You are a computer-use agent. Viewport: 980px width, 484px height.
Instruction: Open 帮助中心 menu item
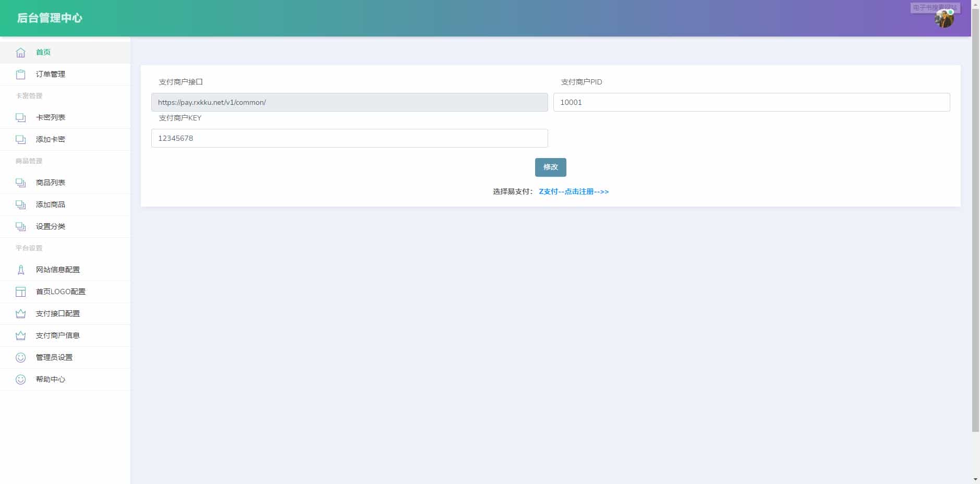pos(65,380)
